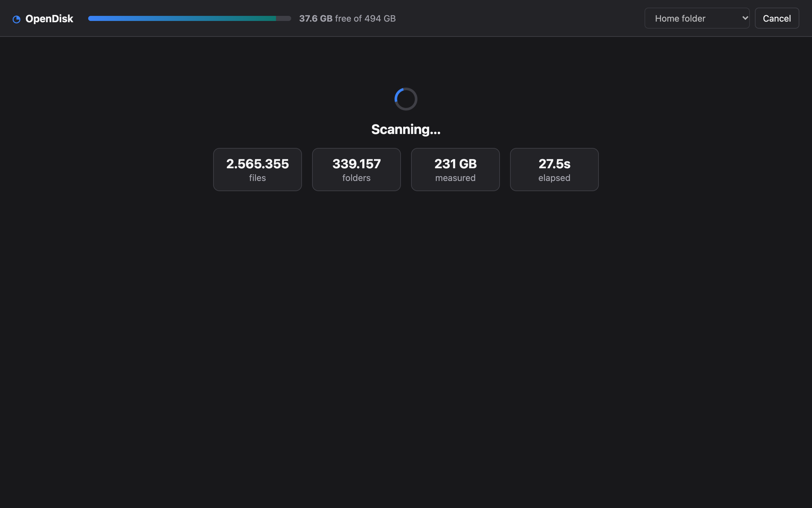This screenshot has height=508, width=812.
Task: Cancel the running scan
Action: click(777, 18)
